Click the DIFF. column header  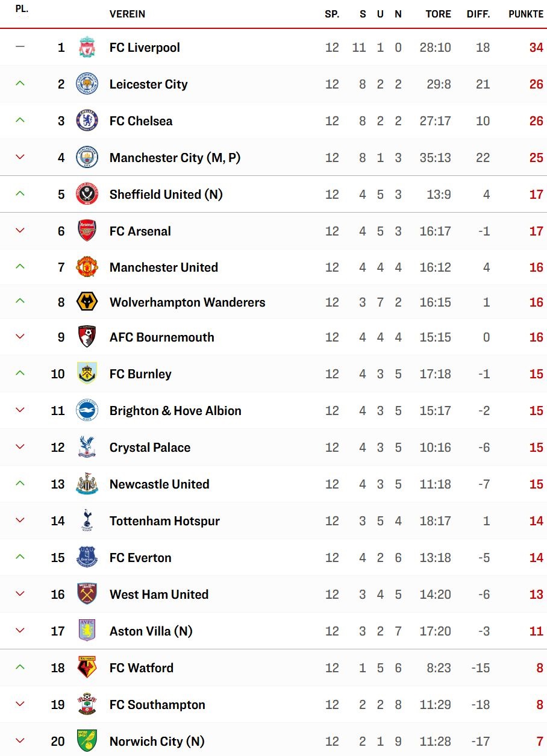pyautogui.click(x=478, y=14)
